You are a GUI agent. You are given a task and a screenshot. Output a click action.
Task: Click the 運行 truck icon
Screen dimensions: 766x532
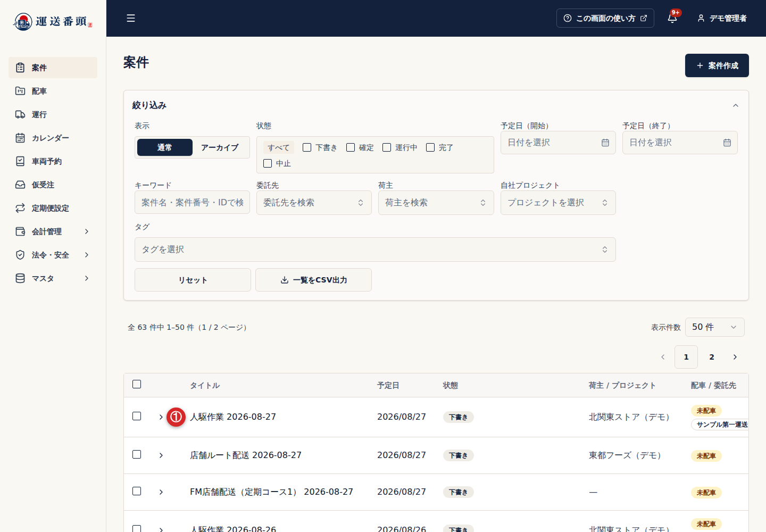20,114
